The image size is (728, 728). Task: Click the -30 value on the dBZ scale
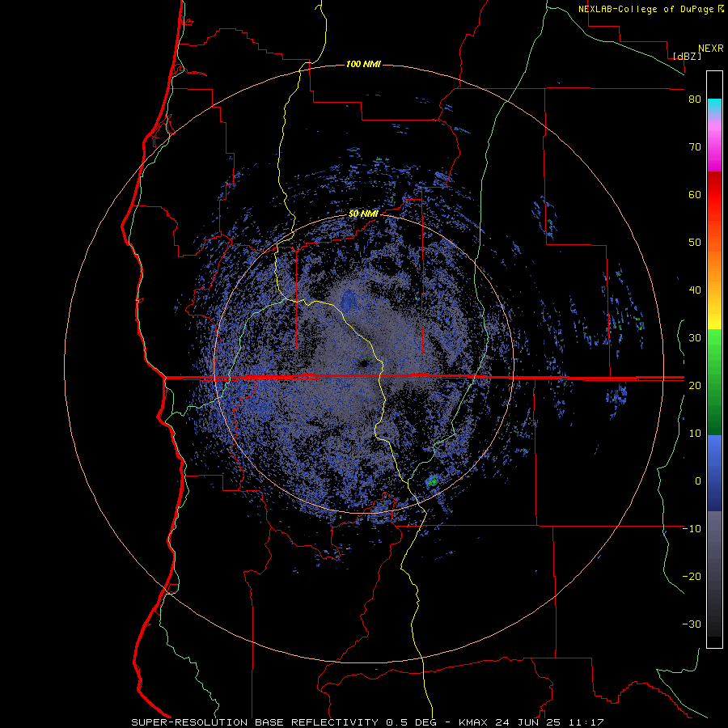coord(692,624)
